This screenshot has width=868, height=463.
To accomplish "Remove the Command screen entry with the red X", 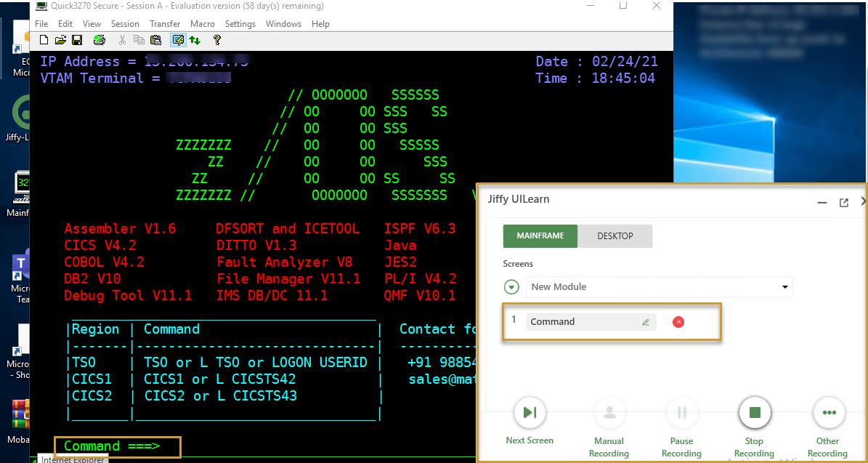I will 678,321.
